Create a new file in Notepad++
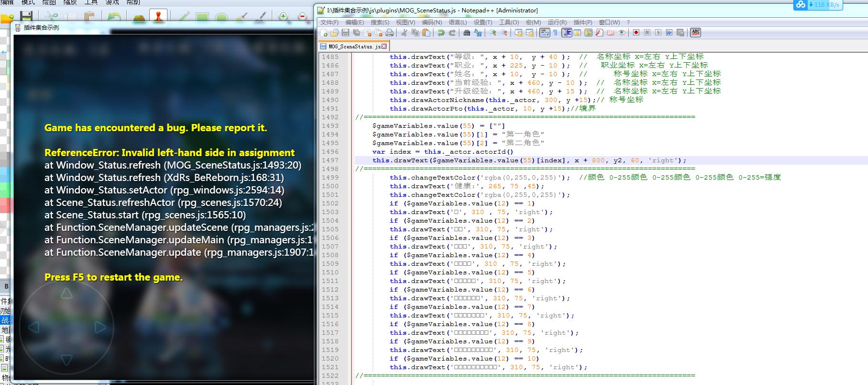This screenshot has height=385, width=868. pyautogui.click(x=324, y=33)
